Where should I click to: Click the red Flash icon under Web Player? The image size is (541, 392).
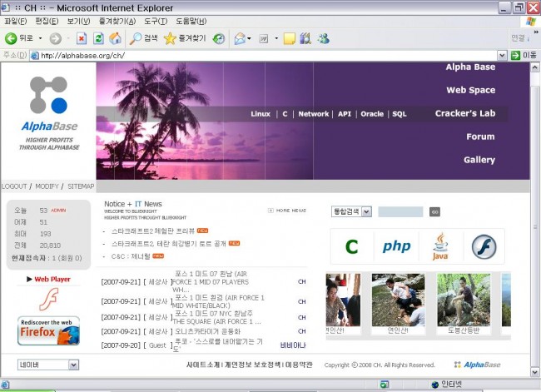click(49, 299)
